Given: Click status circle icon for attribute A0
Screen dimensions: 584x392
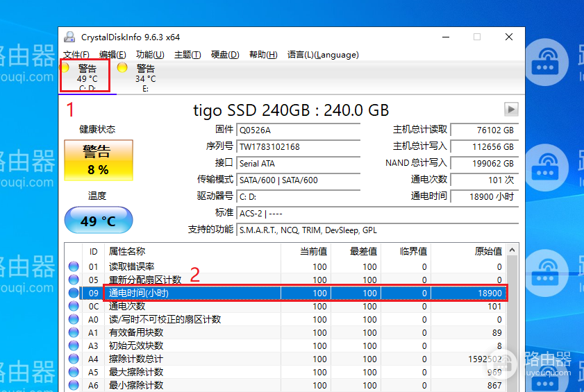Looking at the screenshot, I should tap(74, 319).
